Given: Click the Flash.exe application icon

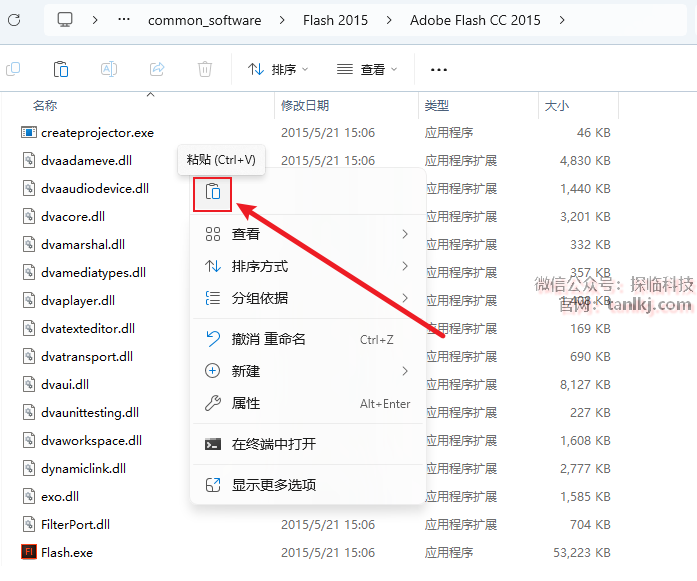Looking at the screenshot, I should (x=29, y=552).
